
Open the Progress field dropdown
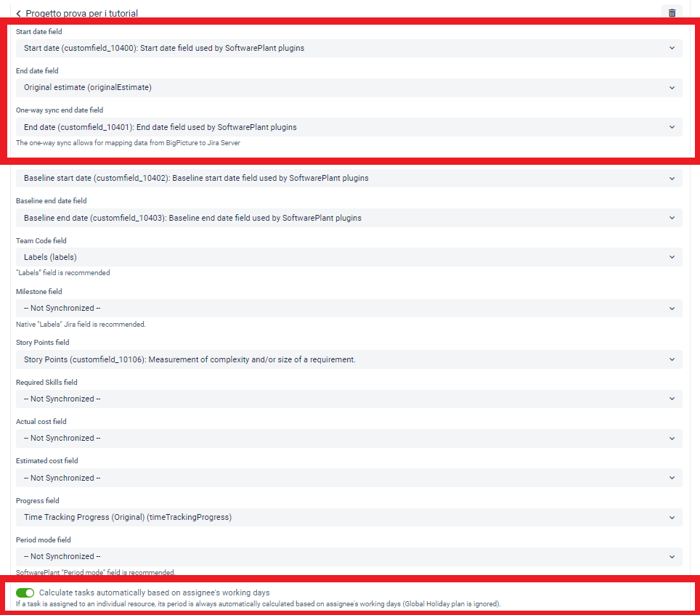(x=349, y=516)
